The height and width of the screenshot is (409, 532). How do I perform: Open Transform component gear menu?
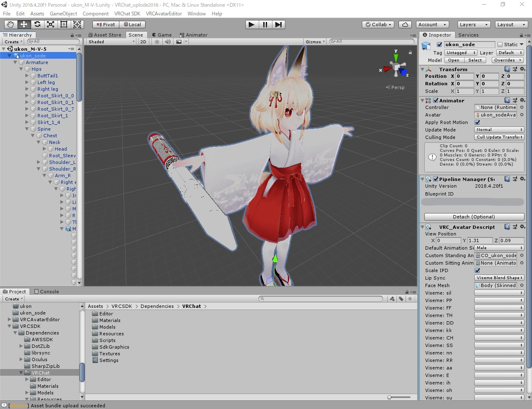click(x=522, y=69)
